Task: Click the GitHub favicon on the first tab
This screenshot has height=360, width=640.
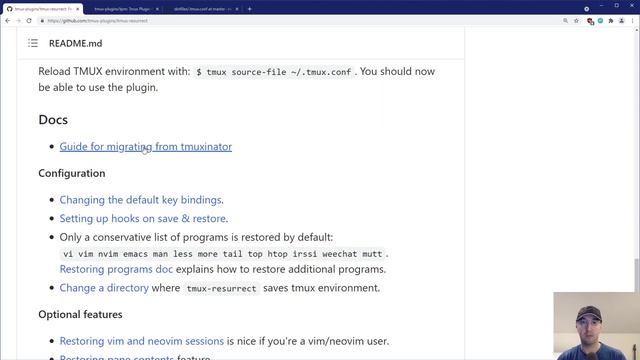Action: (x=9, y=9)
